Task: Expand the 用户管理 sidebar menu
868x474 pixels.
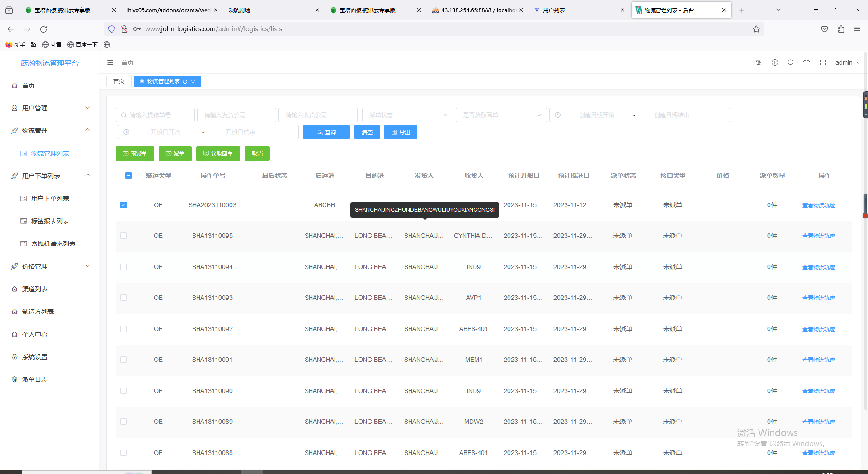Action: 50,108
